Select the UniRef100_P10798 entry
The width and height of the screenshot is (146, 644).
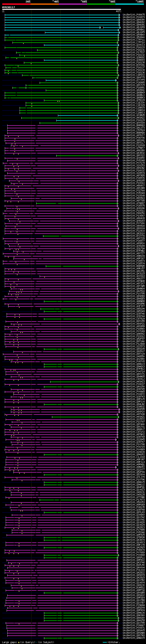(134, 445)
